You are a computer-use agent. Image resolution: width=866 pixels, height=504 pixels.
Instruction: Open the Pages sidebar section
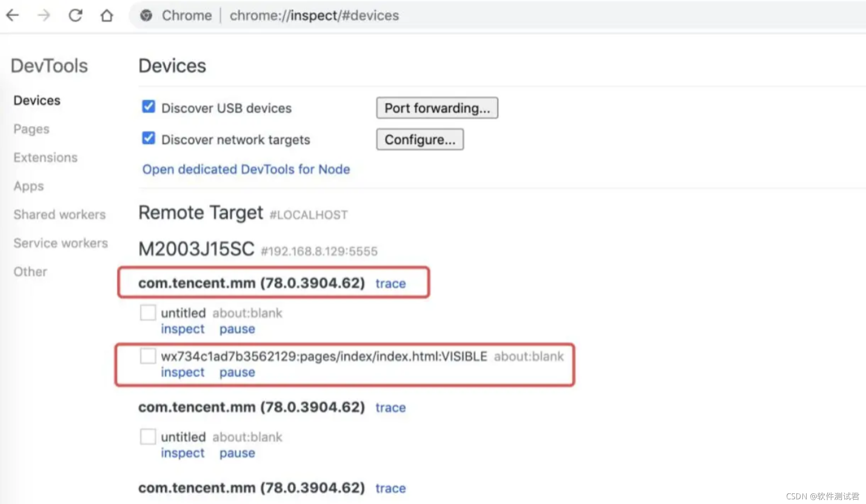pyautogui.click(x=31, y=129)
